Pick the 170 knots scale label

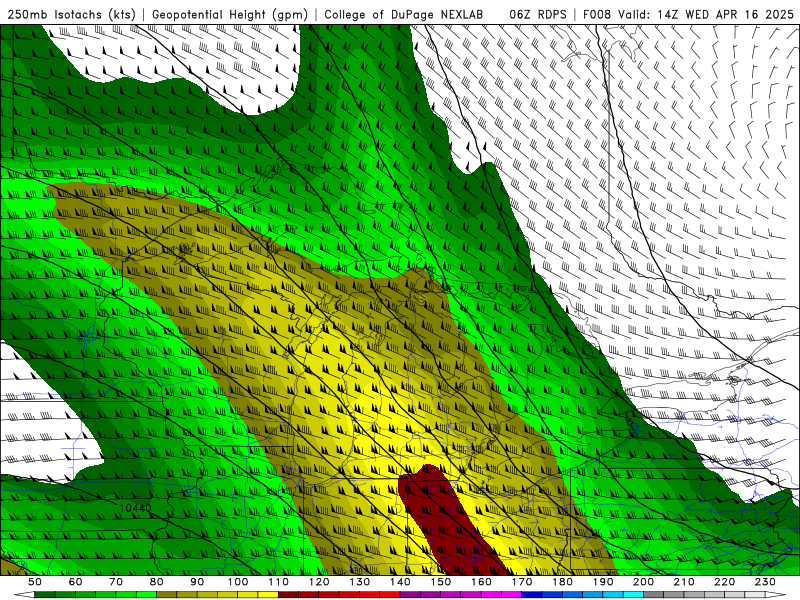[521, 582]
